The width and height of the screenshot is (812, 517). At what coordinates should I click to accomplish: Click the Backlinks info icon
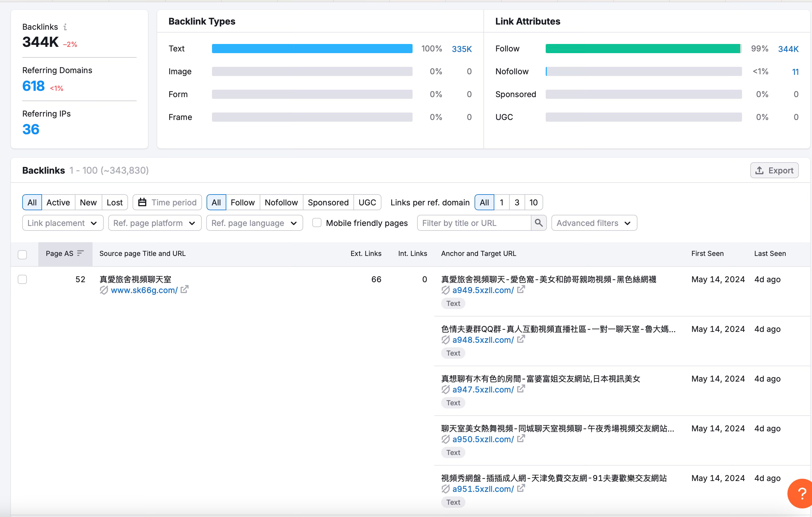coord(65,27)
